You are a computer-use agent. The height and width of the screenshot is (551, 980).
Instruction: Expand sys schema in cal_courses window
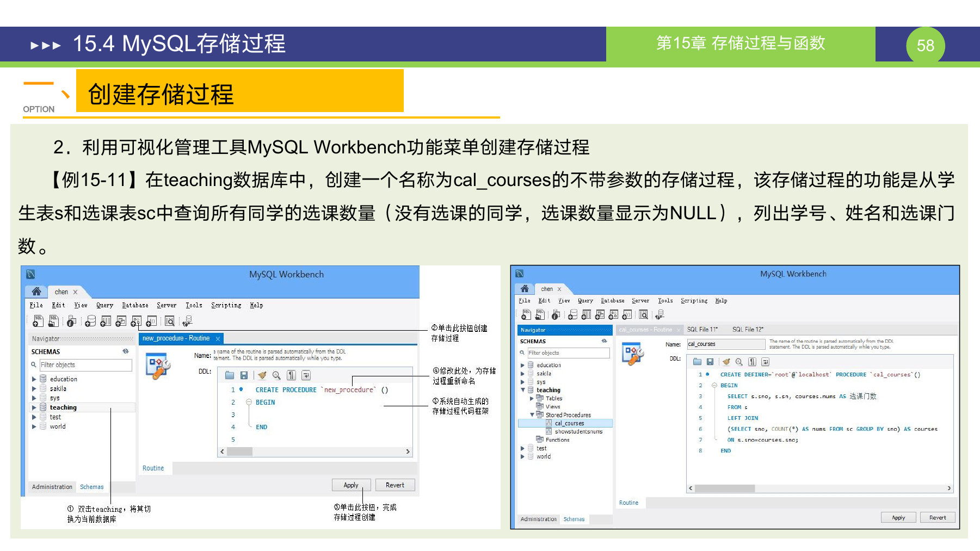(523, 382)
